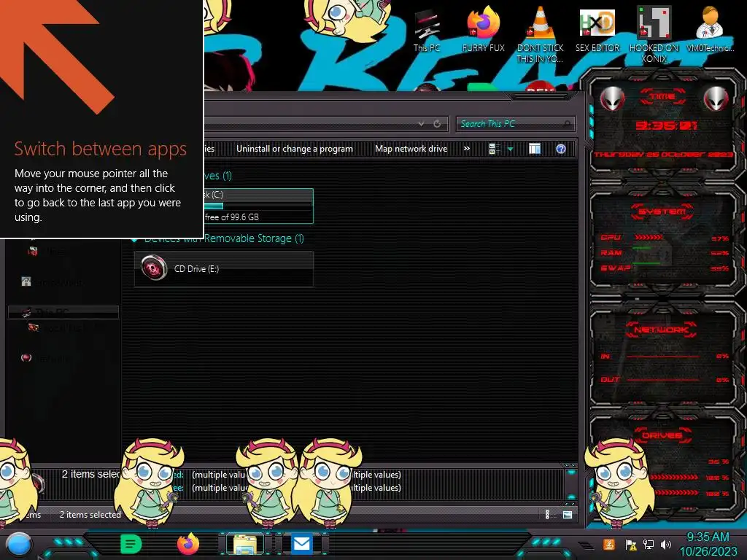Select the CD Drive (E:) disc icon
Screen dimensions: 747x560
[x=155, y=268]
